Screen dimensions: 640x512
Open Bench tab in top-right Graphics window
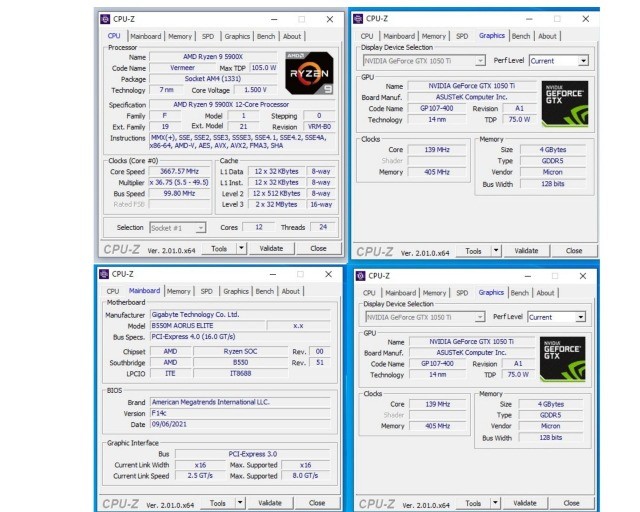coord(521,36)
